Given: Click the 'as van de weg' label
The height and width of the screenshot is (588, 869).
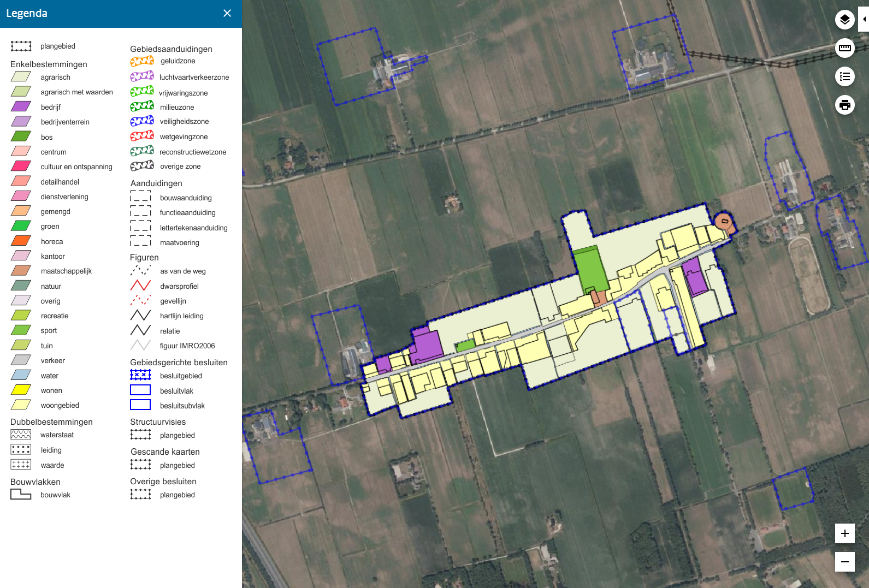Looking at the screenshot, I should pyautogui.click(x=182, y=271).
